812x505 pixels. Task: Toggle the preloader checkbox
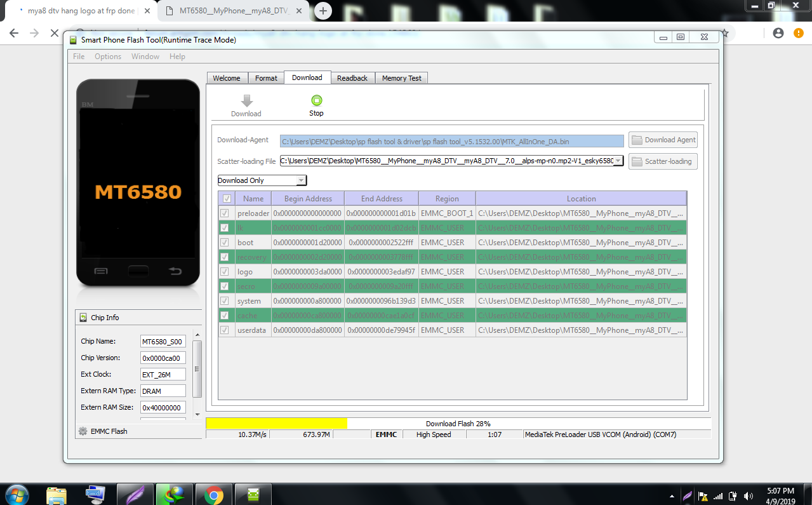click(224, 213)
